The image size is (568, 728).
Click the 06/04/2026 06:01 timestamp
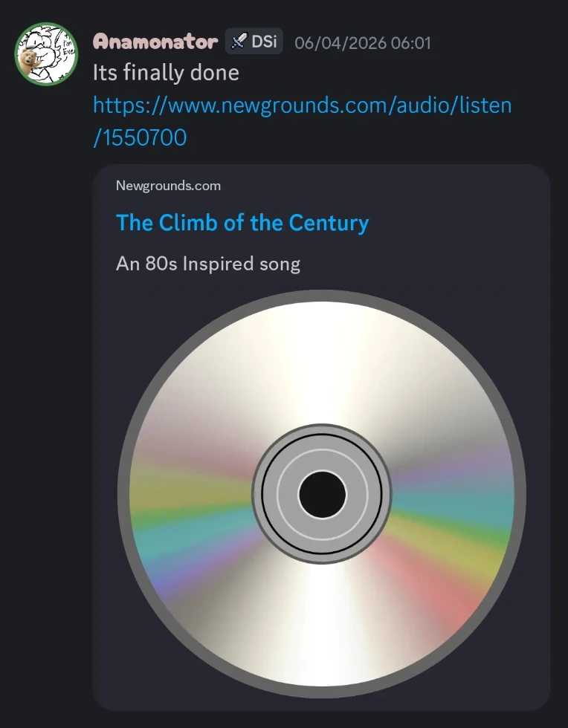coord(363,43)
